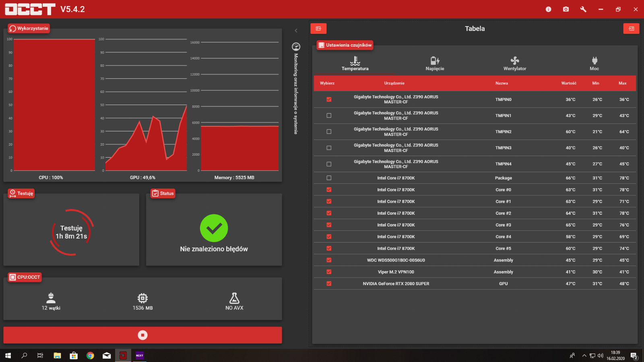The height and width of the screenshot is (362, 644).
Task: Uncheck Core #4 sensor checkbox
Action: 329,237
